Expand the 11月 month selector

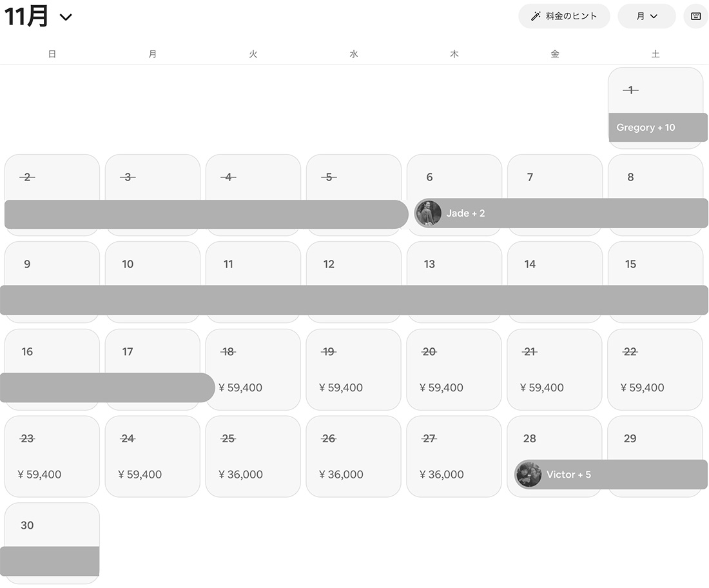pos(39,17)
